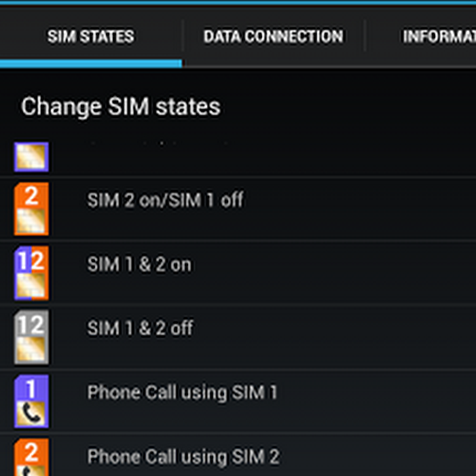Click the purple-orange 12 dual SIM icon

(31, 273)
